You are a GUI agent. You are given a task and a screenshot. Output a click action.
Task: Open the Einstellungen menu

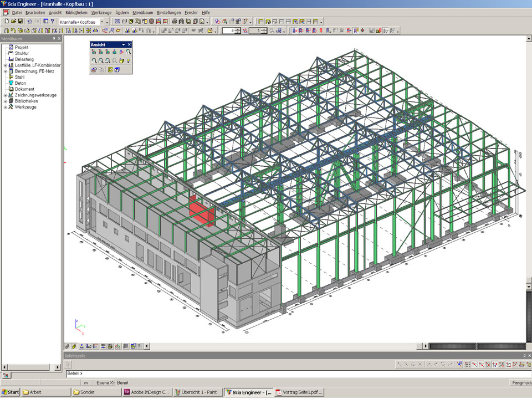click(168, 12)
